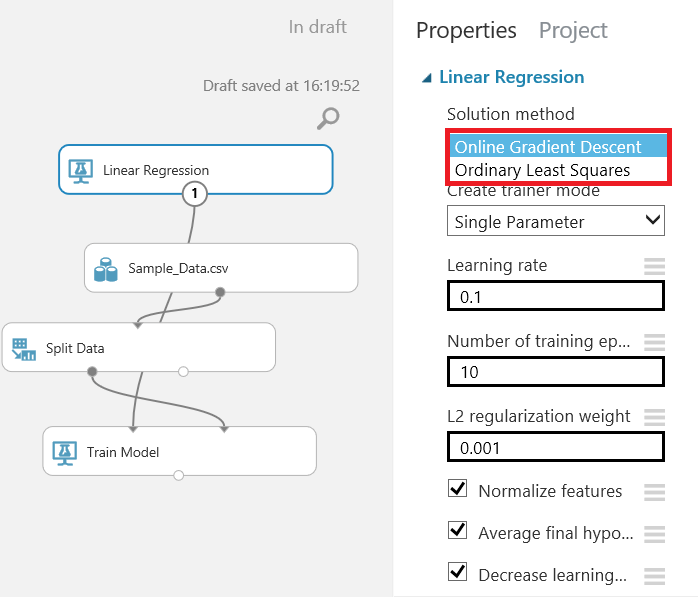This screenshot has height=597, width=698.
Task: Click the Linear Regression section heading
Action: [x=511, y=77]
